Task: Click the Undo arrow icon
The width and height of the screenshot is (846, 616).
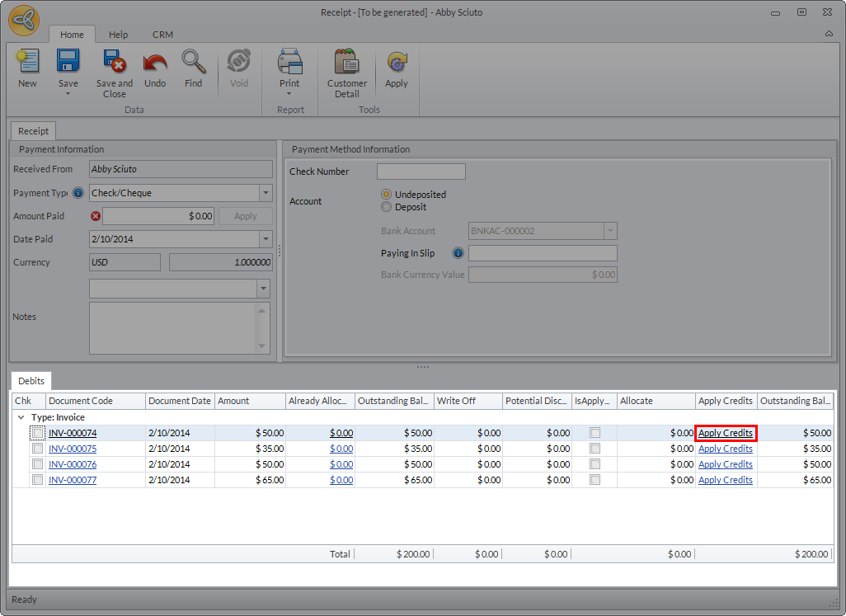Action: click(155, 63)
